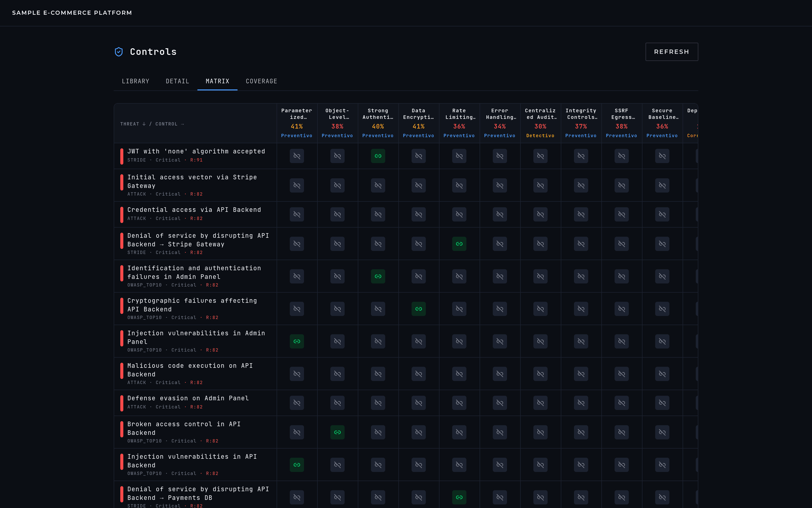Link Error Handling to Malicious code execution row
The height and width of the screenshot is (508, 812).
tap(500, 374)
